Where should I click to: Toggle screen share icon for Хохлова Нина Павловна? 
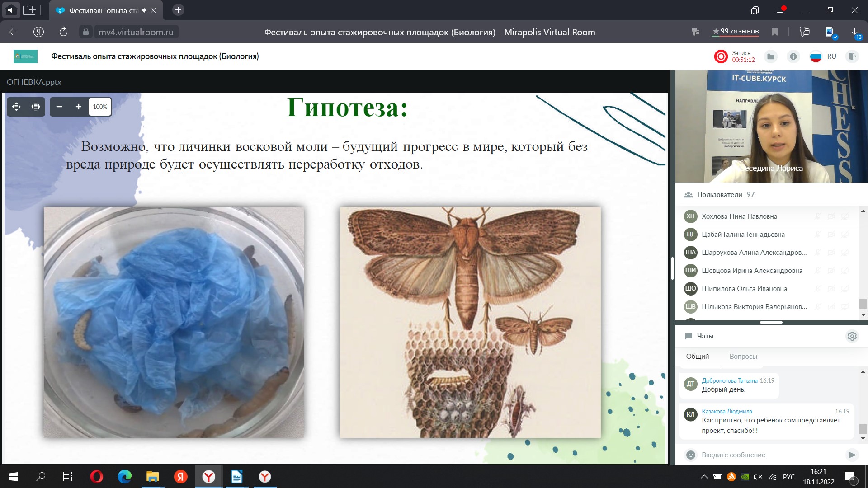click(x=844, y=216)
